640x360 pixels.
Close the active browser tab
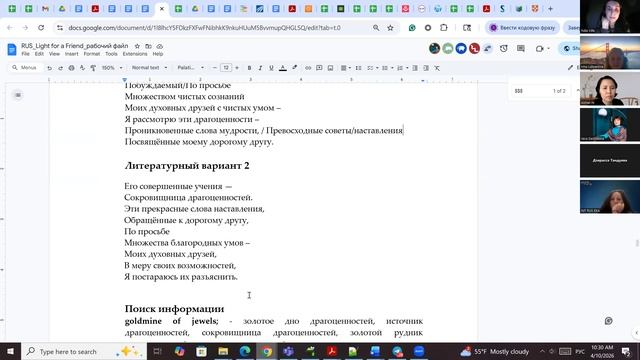coord(162,9)
